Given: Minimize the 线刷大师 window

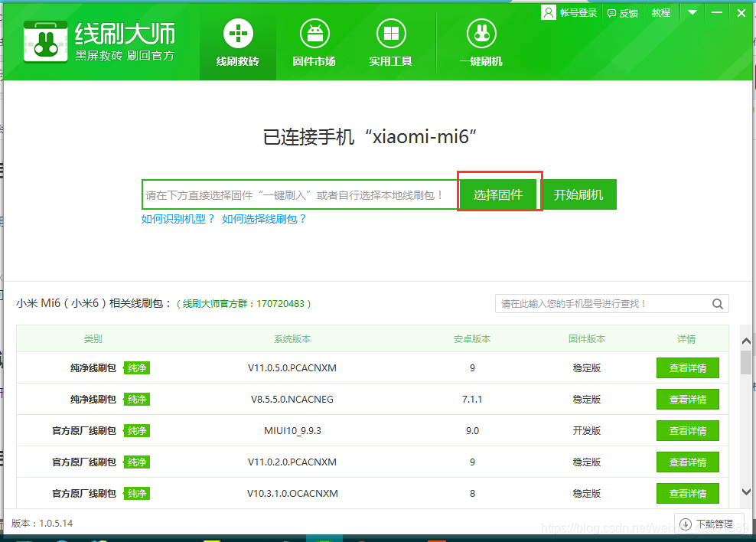Looking at the screenshot, I should 717,12.
